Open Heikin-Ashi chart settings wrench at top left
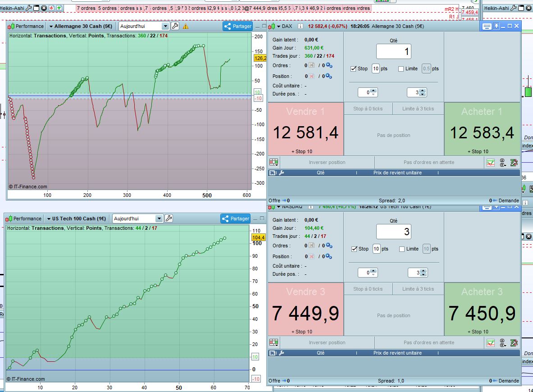Viewport: 533px width, 392px height. point(29,8)
